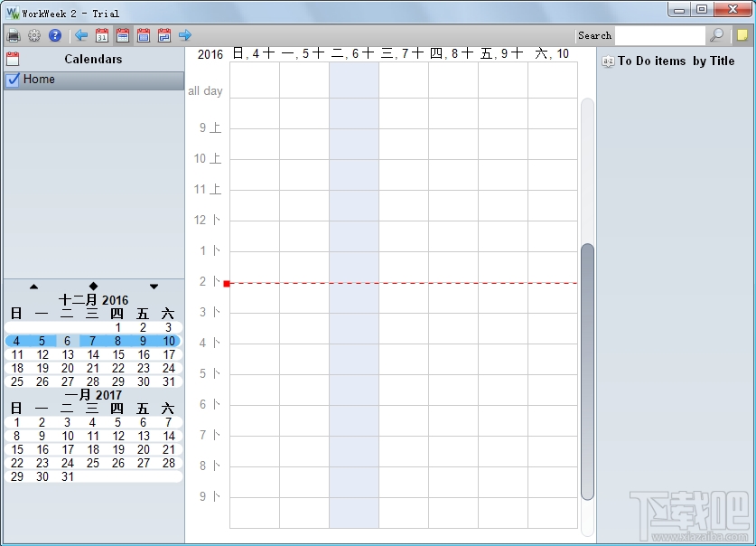Viewport: 756px width, 546px height.
Task: Uncheck the Home calendar checkbox
Action: point(13,80)
